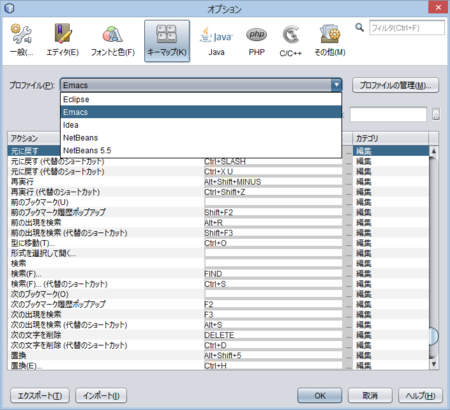Screen dimensions: 450x410
Task: Click the Ctrl+O shortcut cell
Action: (273, 243)
